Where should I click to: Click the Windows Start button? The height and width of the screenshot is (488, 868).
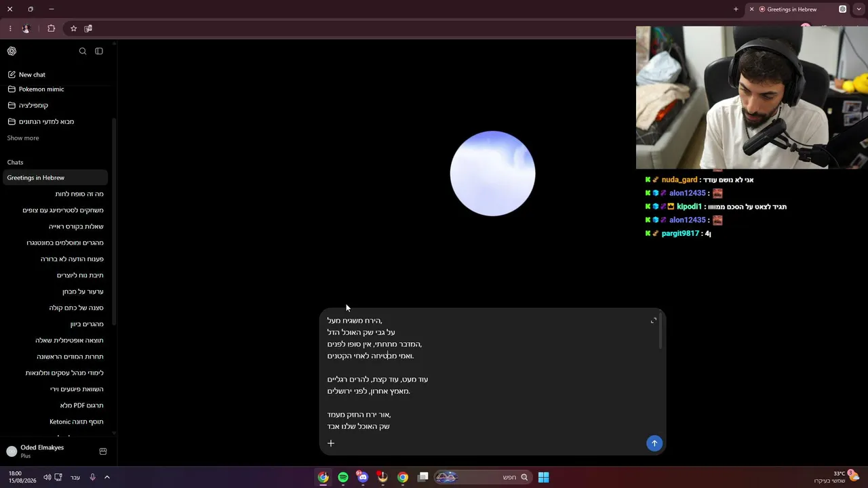pyautogui.click(x=543, y=477)
